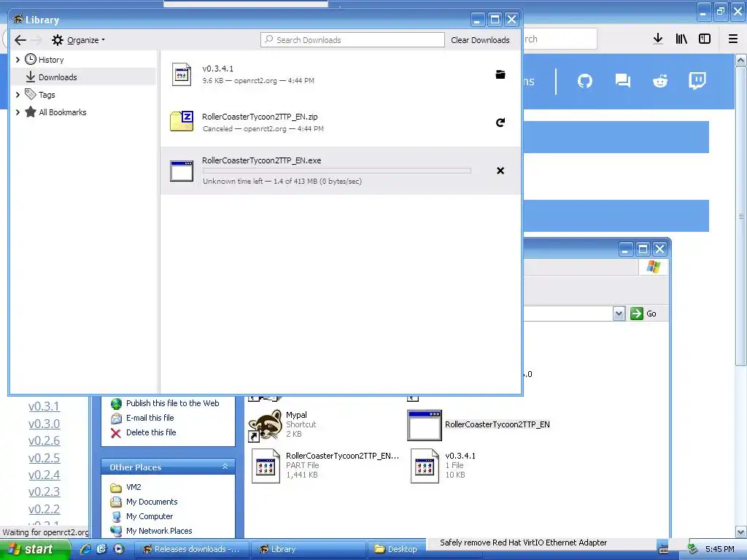Select All Bookmarks in the Library sidebar

point(63,112)
